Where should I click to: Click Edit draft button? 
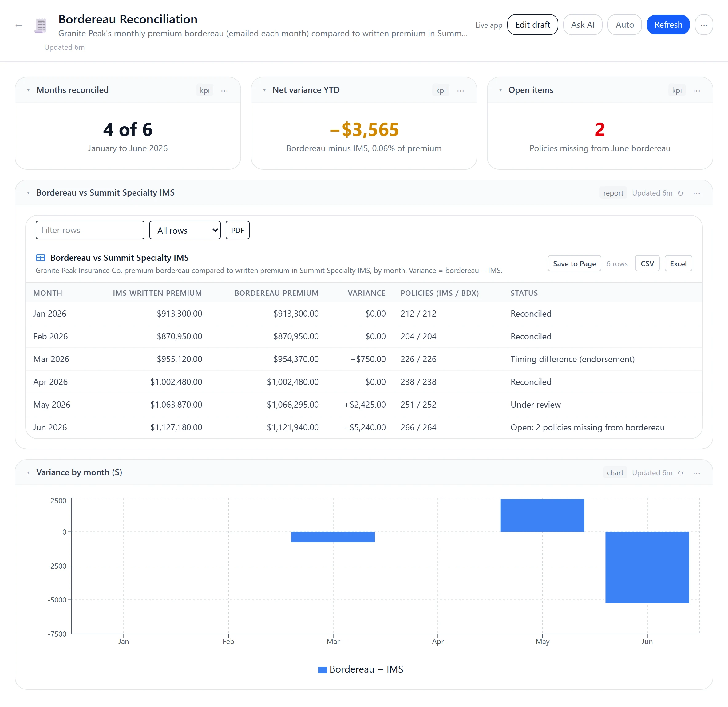pos(532,25)
